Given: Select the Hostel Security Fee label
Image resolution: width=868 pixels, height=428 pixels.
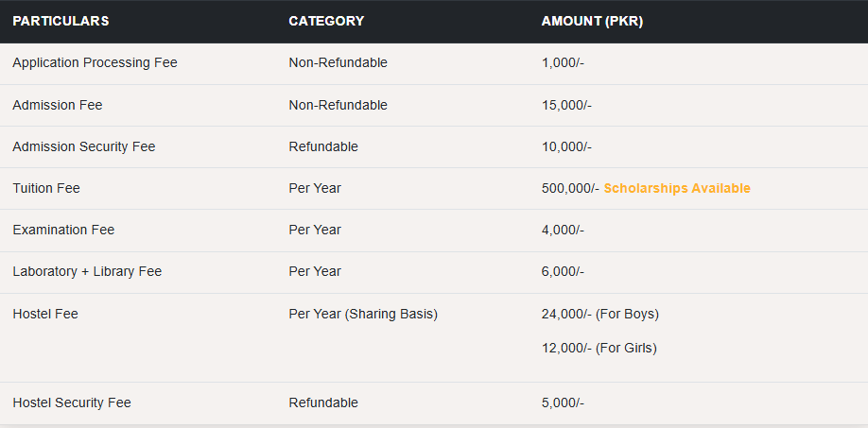Looking at the screenshot, I should pyautogui.click(x=72, y=402).
